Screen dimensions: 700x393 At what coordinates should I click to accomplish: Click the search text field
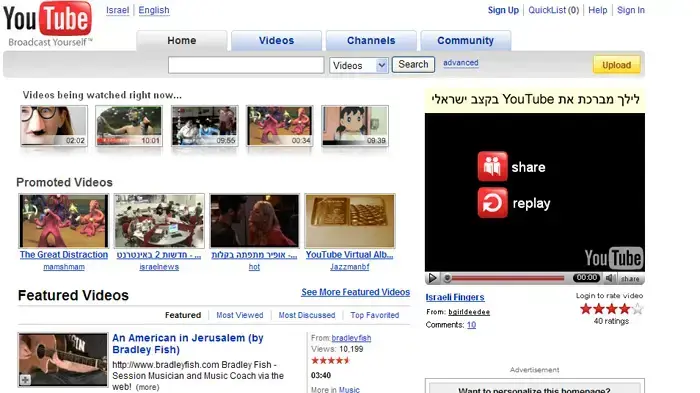246,65
